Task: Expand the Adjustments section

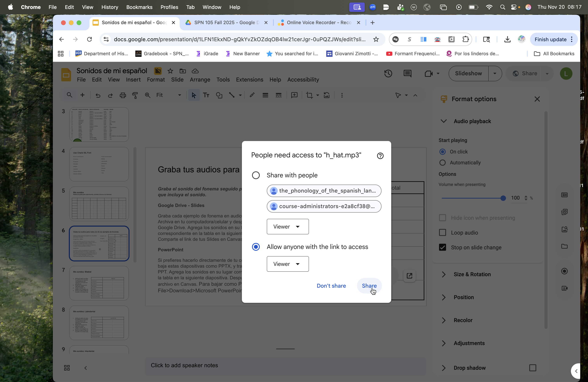Action: 444,343
